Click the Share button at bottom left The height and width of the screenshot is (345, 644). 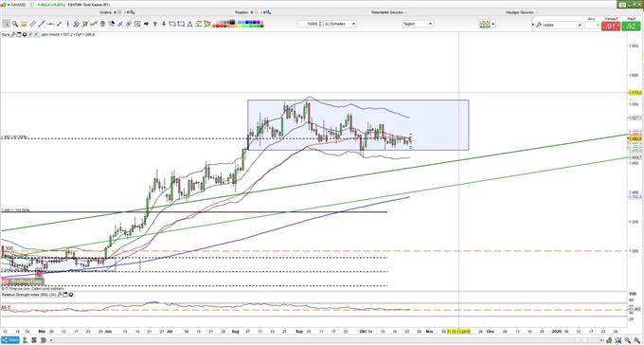(9, 340)
